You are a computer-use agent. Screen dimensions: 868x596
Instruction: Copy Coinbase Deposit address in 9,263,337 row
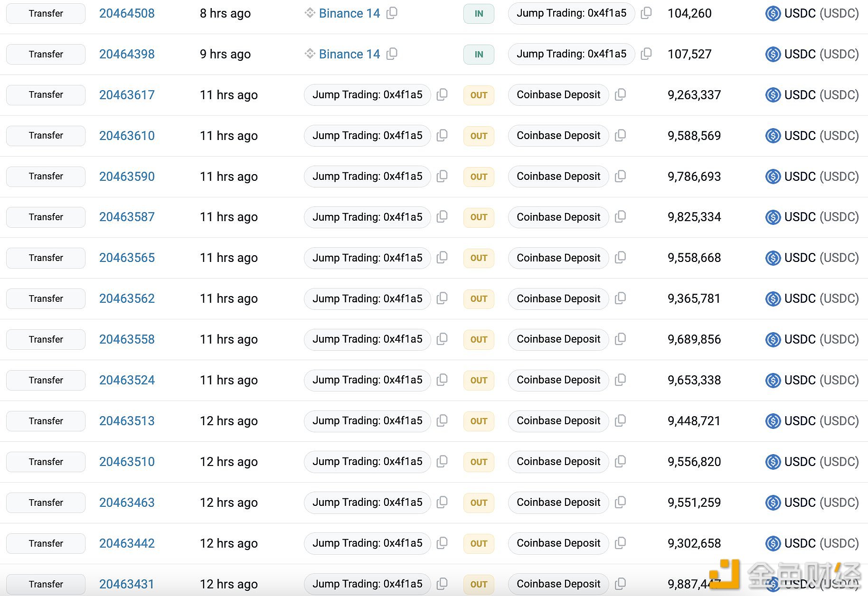point(620,95)
